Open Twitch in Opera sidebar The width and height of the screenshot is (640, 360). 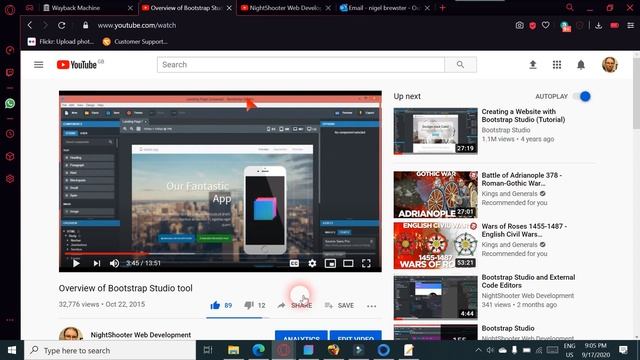pyautogui.click(x=10, y=73)
